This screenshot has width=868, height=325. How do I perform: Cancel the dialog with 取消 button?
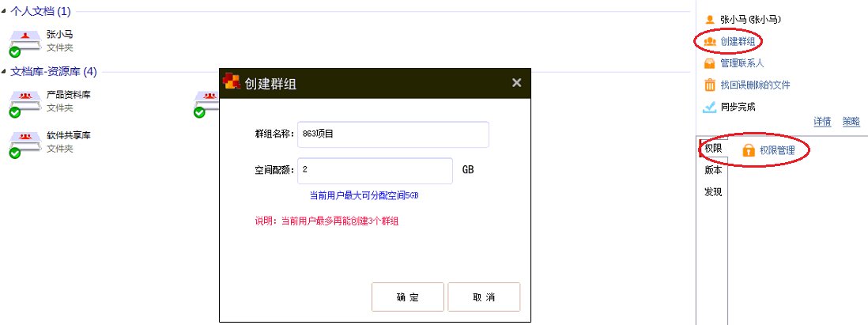click(484, 297)
